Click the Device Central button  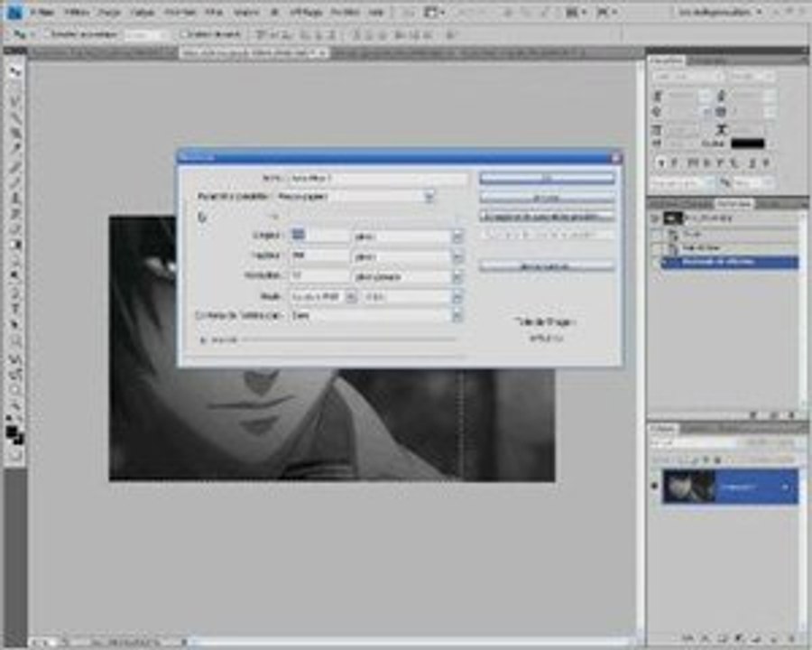point(547,266)
